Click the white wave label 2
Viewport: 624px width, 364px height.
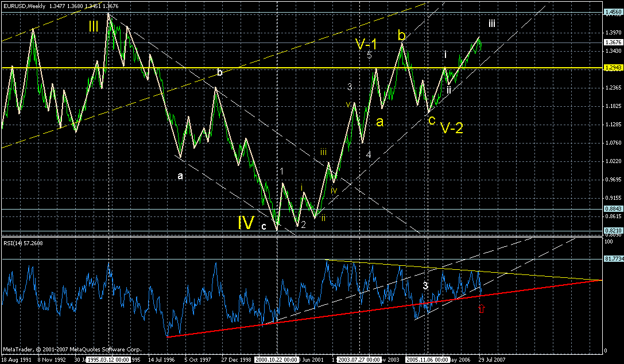(x=303, y=225)
